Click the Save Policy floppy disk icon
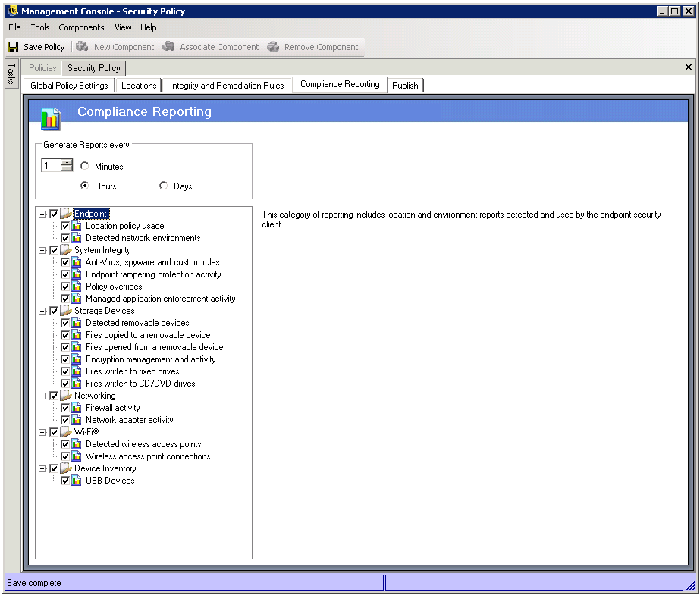This screenshot has width=700, height=595. 13,47
